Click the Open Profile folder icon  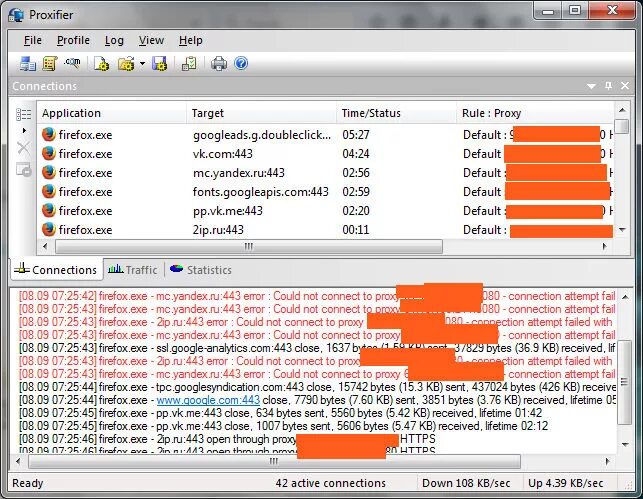pos(126,64)
